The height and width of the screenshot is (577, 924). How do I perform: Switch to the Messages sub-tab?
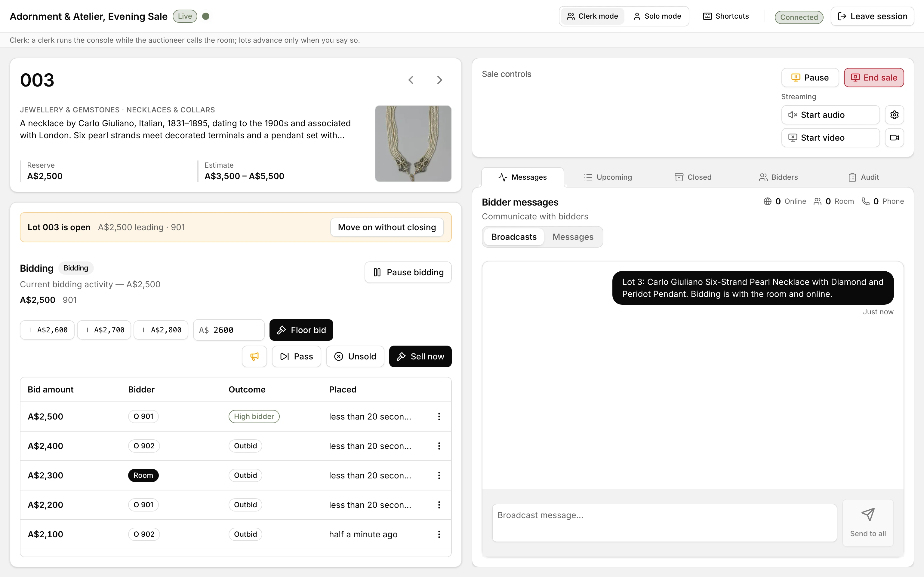pyautogui.click(x=573, y=237)
